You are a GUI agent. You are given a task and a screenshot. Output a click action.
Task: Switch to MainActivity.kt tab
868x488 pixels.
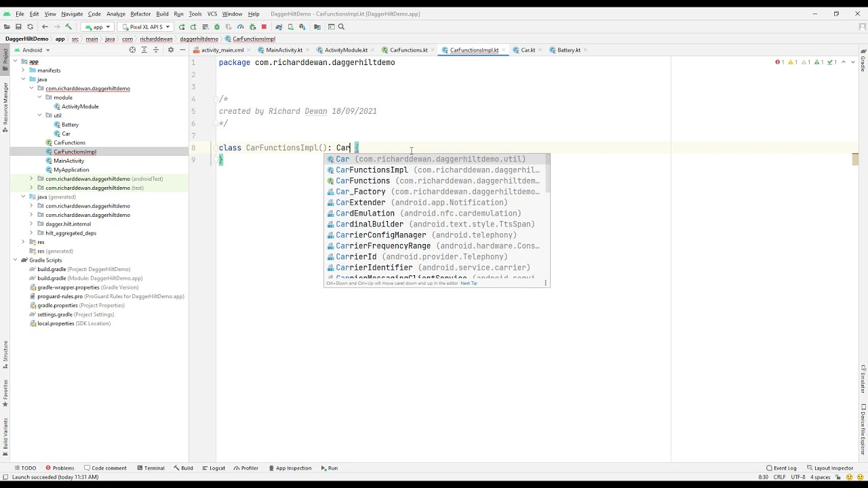tap(283, 50)
